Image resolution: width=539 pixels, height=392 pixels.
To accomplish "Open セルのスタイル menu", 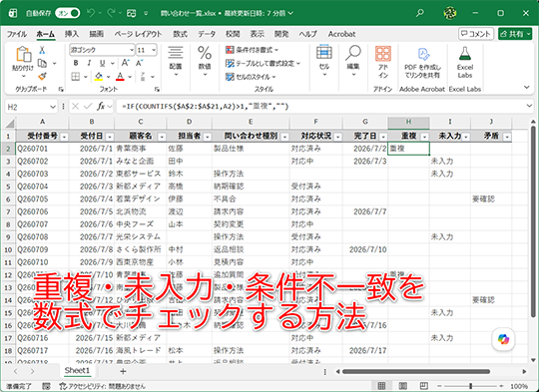I will [x=251, y=77].
